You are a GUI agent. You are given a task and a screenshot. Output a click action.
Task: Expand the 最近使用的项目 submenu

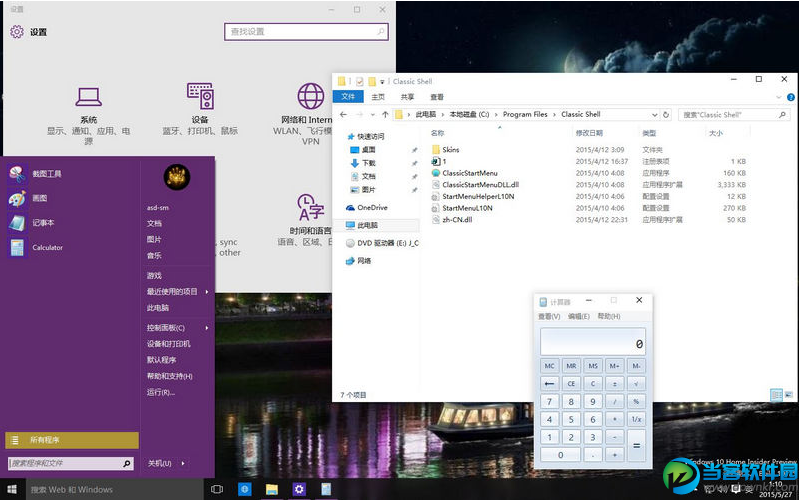click(x=208, y=291)
